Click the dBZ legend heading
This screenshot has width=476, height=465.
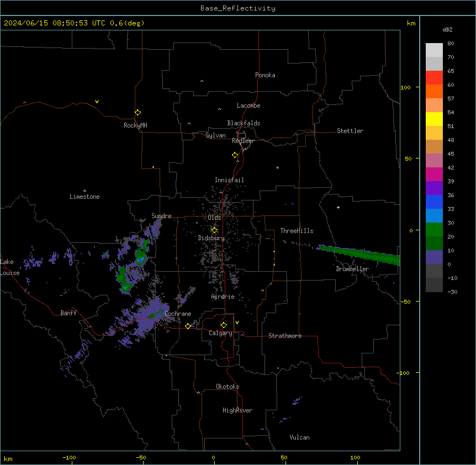pyautogui.click(x=447, y=30)
